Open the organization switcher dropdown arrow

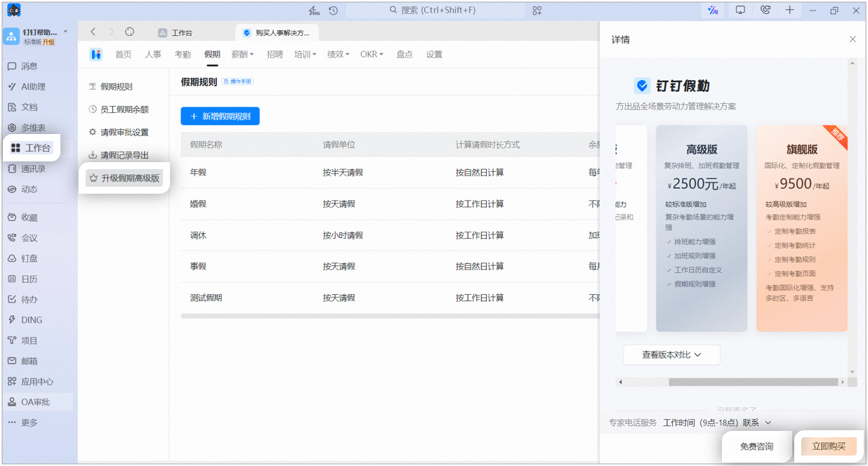(x=65, y=32)
